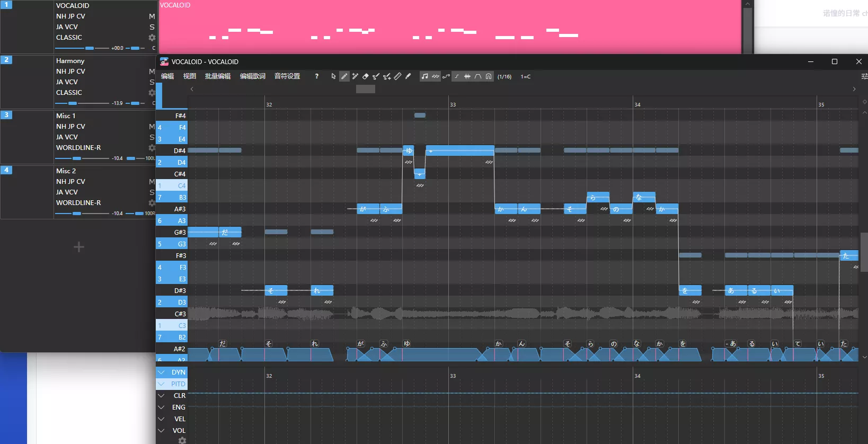Open parameter panel settings gear below VOL
Viewport: 868px width, 444px height.
point(182,440)
